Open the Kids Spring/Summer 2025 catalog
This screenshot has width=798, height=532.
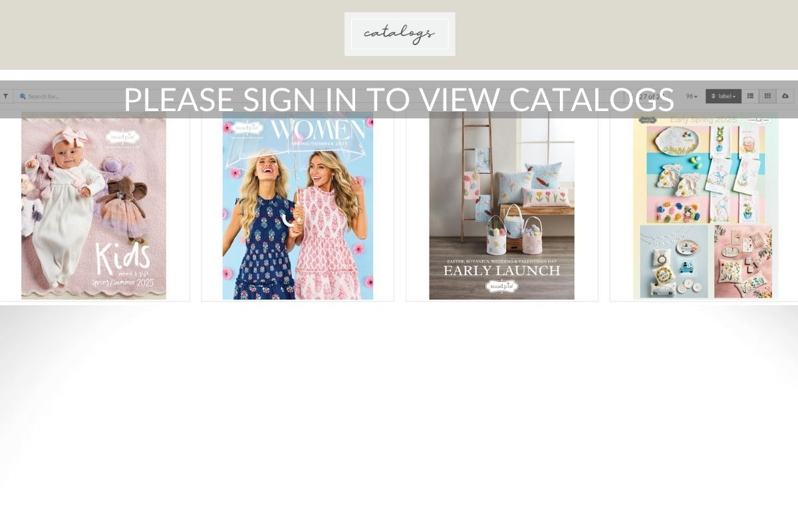pyautogui.click(x=94, y=205)
